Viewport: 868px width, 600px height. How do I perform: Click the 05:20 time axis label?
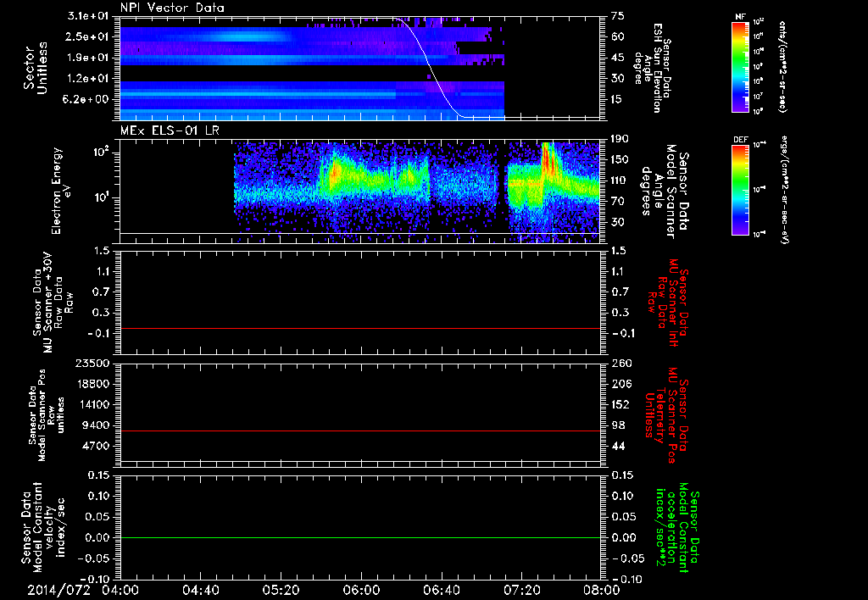tap(281, 590)
